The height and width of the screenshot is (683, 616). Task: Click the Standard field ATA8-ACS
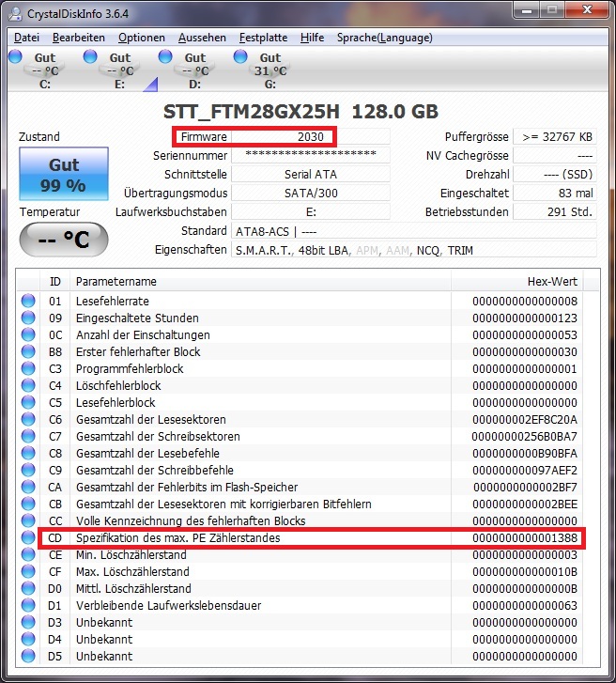tap(413, 231)
